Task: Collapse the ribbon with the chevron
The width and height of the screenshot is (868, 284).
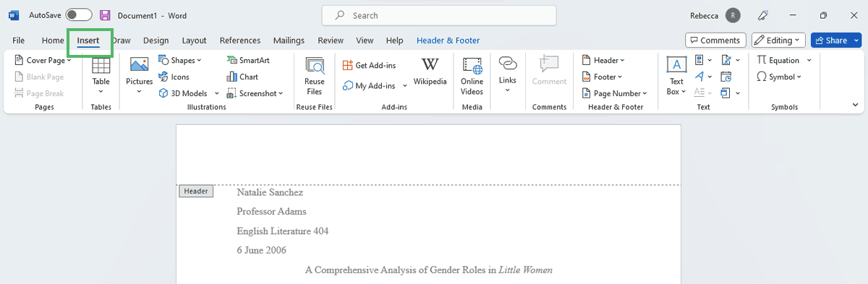Action: tap(856, 106)
